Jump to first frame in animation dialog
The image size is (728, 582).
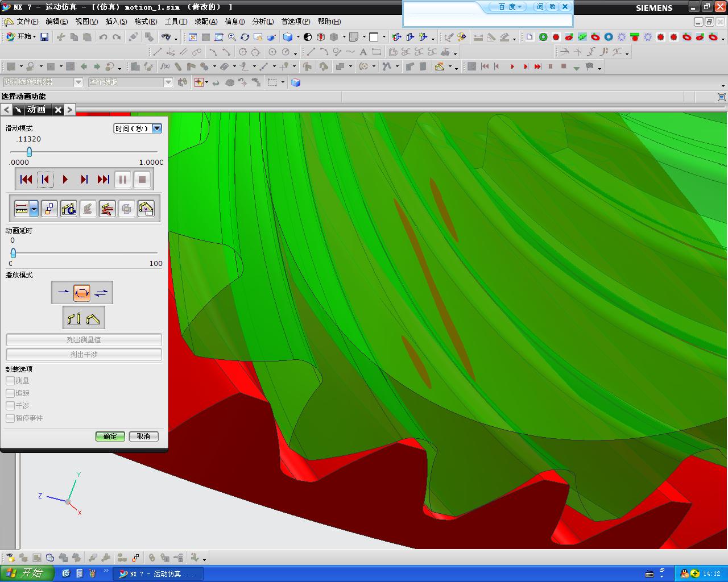[x=26, y=180]
